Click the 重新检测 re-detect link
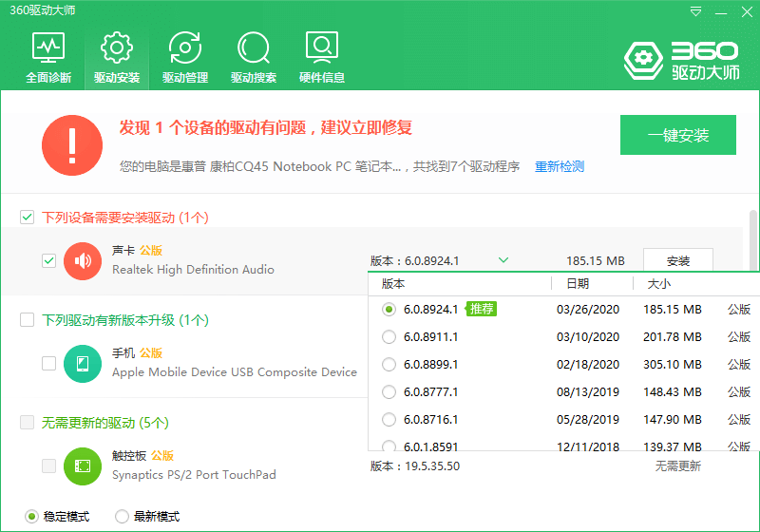Viewport: 760px width, 532px height. (x=560, y=167)
